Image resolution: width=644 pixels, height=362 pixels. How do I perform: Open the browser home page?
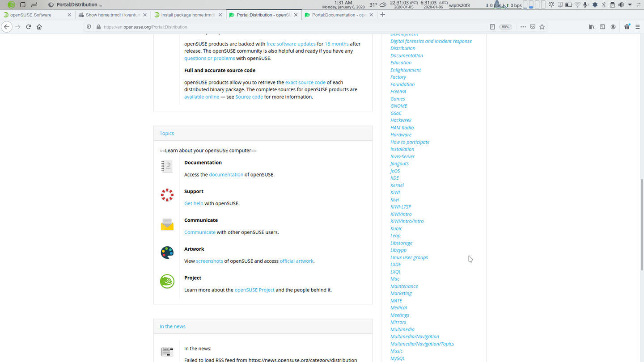click(x=39, y=27)
